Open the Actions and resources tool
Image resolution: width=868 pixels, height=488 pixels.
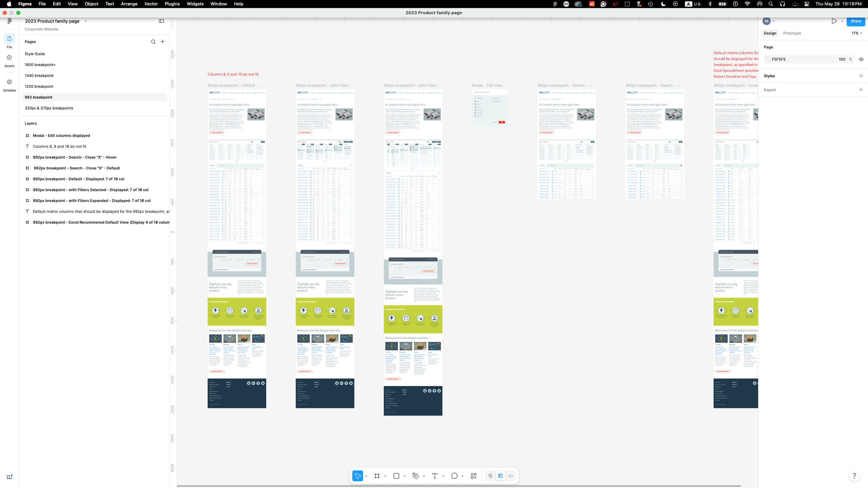(x=474, y=476)
